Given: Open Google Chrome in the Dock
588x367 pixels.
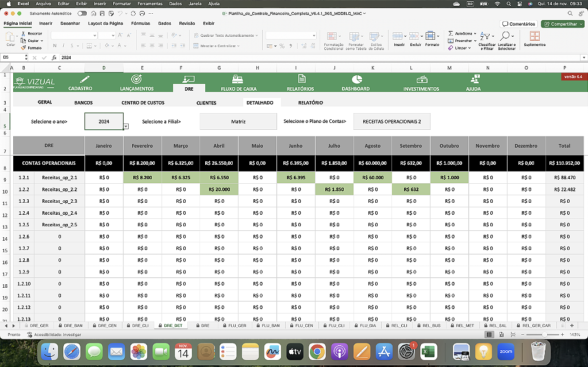Looking at the screenshot, I should coord(317,352).
